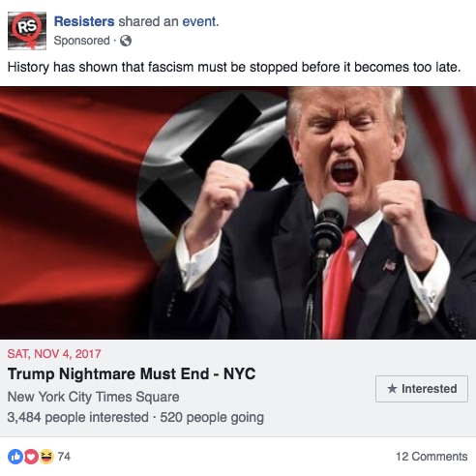Click the globe public audience icon

[x=126, y=41]
